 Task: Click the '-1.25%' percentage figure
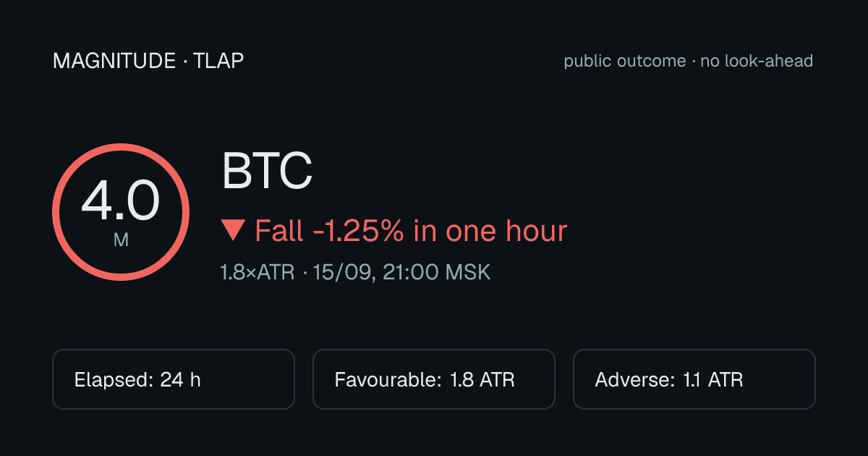358,231
